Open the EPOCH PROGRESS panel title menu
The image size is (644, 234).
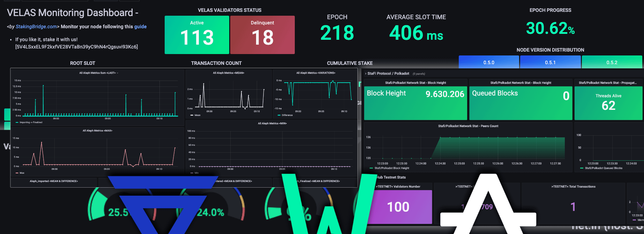(x=550, y=10)
